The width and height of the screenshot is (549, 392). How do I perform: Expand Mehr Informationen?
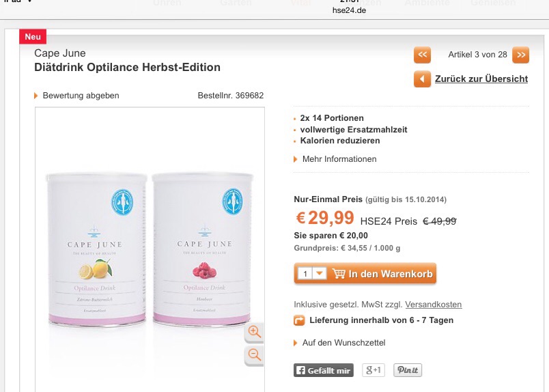point(339,159)
